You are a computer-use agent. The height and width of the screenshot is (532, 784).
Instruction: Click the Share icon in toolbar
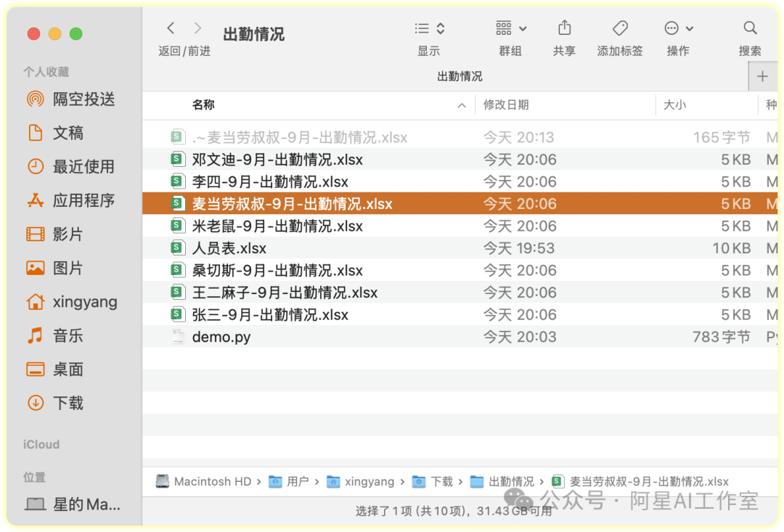[x=564, y=29]
